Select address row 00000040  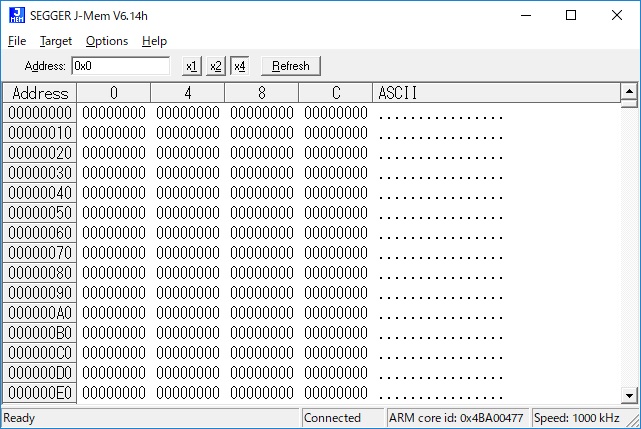[40, 193]
